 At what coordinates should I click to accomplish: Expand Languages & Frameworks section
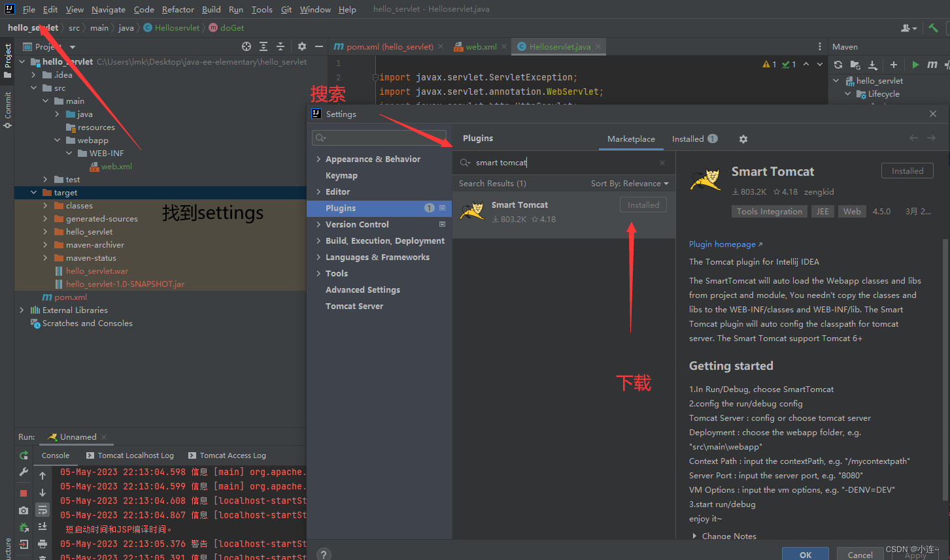pyautogui.click(x=318, y=257)
